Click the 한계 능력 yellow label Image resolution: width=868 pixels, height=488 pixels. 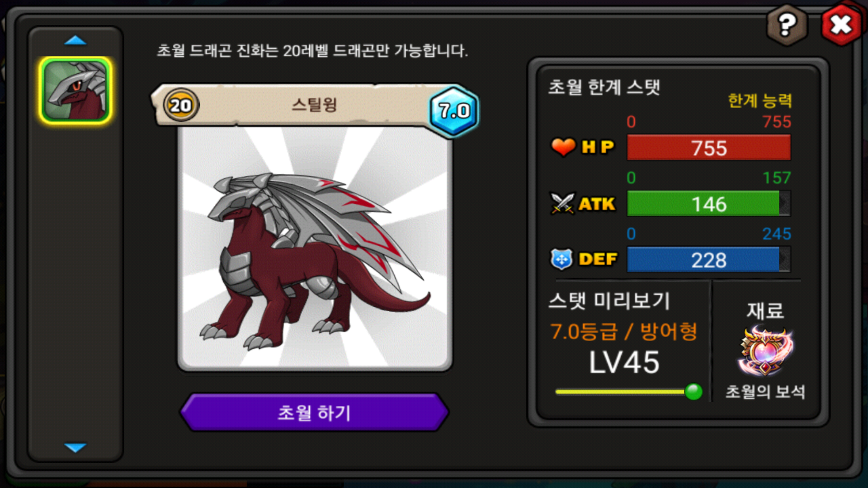coord(760,100)
